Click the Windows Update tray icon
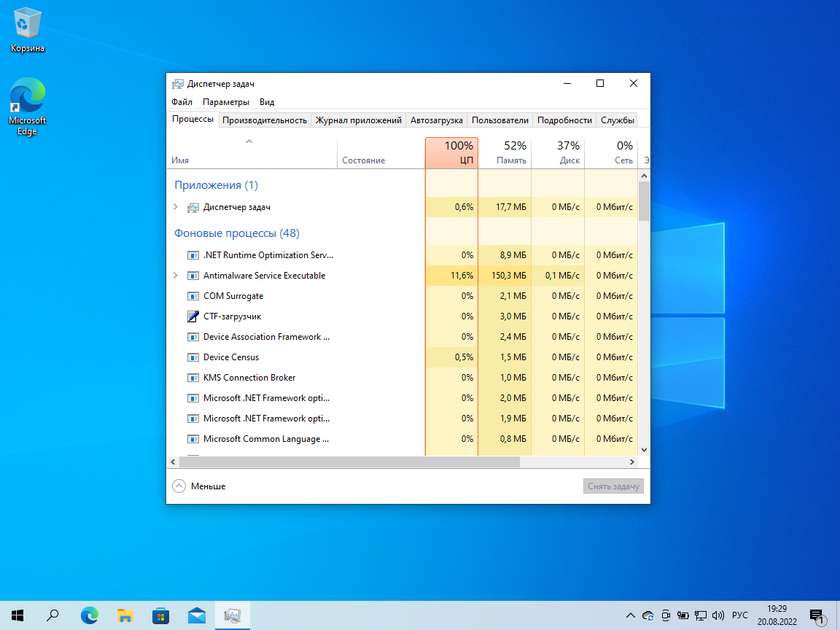Screen dimensions: 840x630 click(648, 615)
